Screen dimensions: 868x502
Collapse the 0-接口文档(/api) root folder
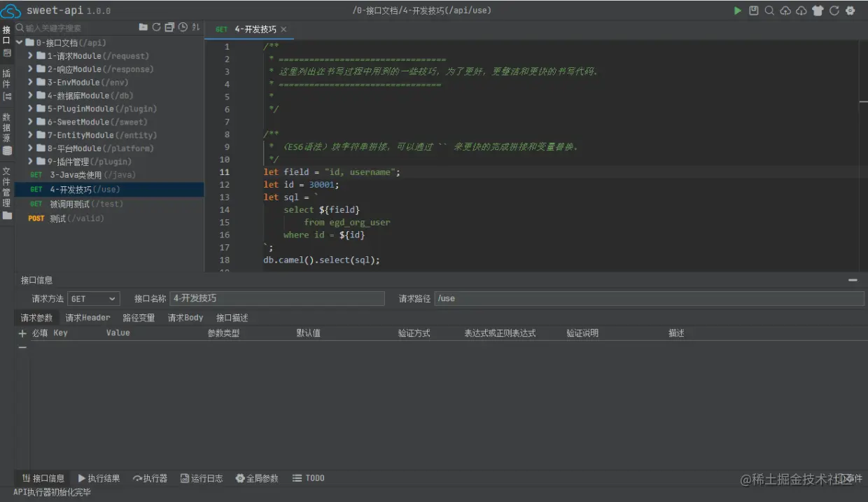tap(20, 43)
